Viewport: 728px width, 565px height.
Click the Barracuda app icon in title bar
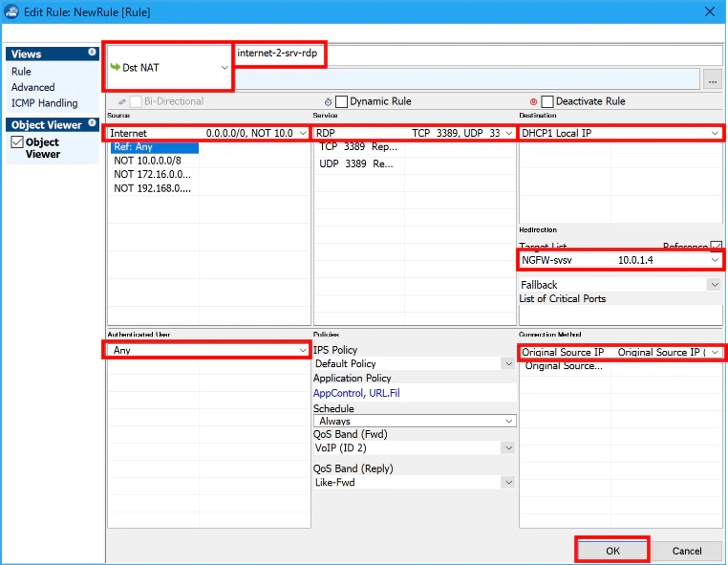tap(11, 11)
